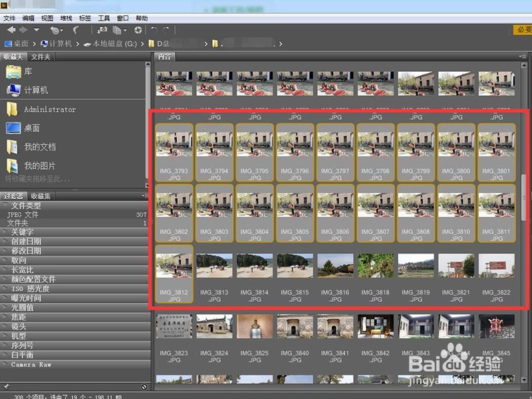Click get photos from camera icon
Screen dimensions: 532x399
pos(102,30)
